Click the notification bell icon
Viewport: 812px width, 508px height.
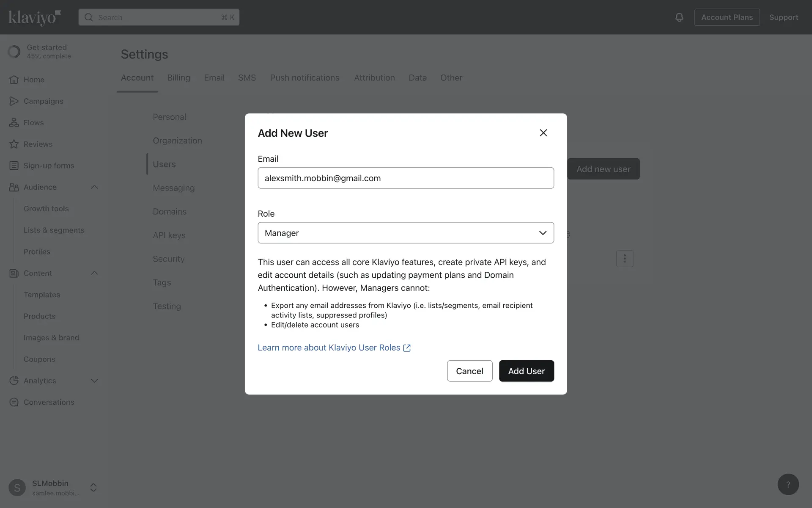point(679,17)
